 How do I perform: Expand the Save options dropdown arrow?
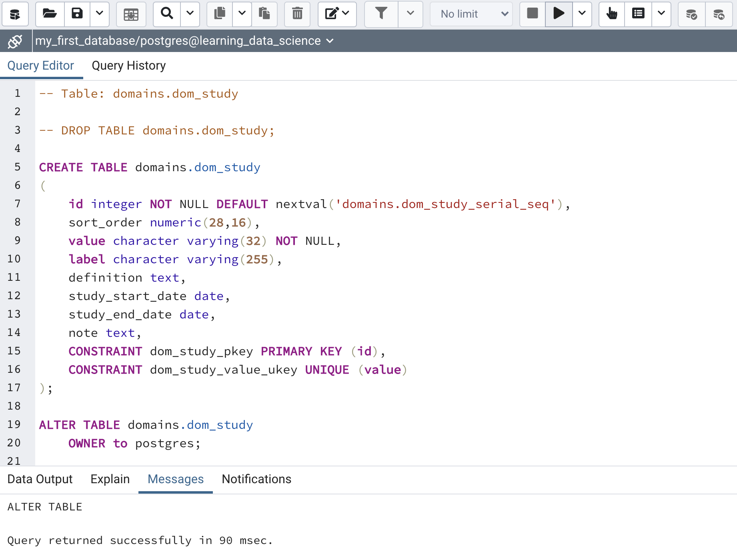(100, 14)
